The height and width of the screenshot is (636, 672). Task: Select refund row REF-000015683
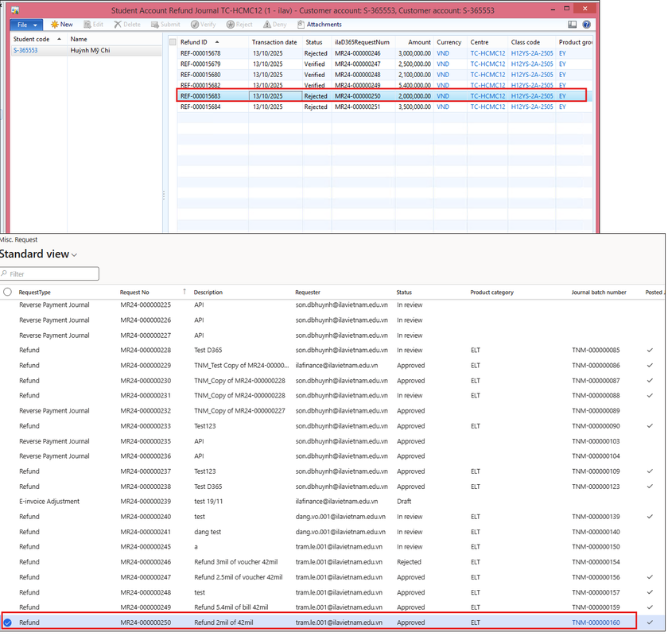(x=385, y=96)
